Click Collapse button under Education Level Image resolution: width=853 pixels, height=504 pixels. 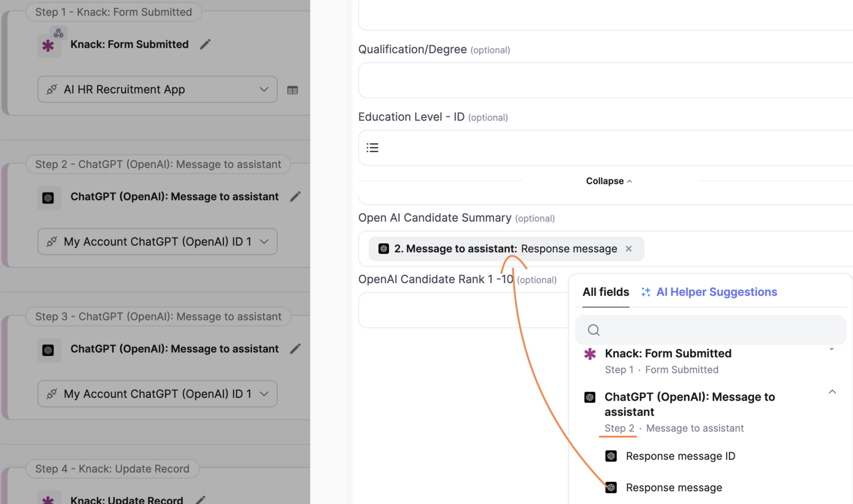tap(608, 181)
